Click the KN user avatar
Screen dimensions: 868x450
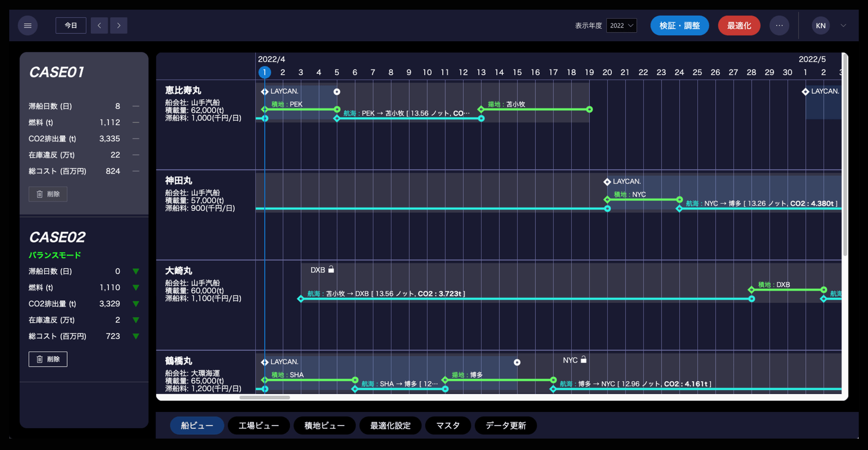820,26
